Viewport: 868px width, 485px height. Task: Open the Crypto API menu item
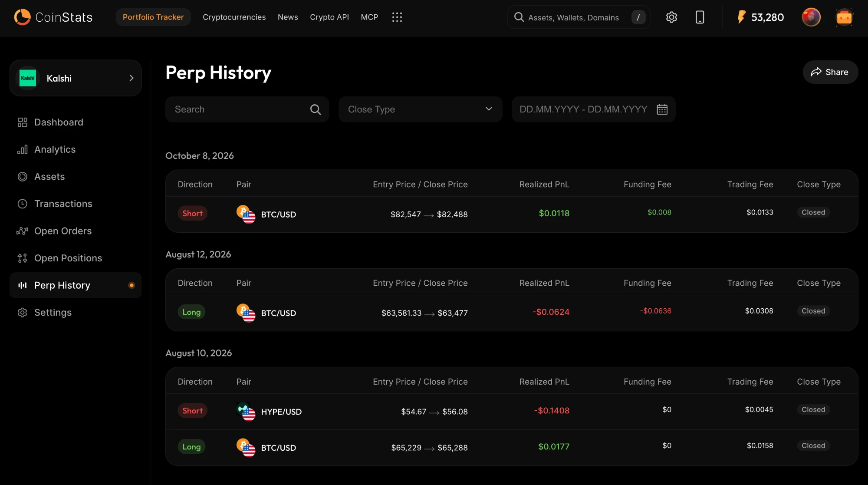329,17
